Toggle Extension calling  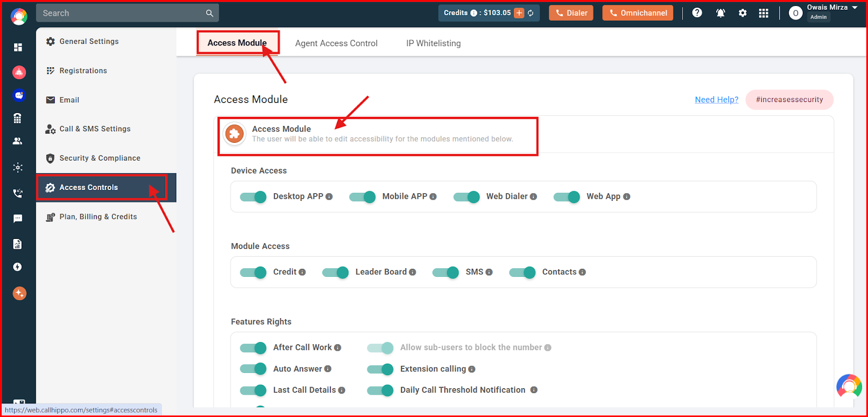[380, 369]
